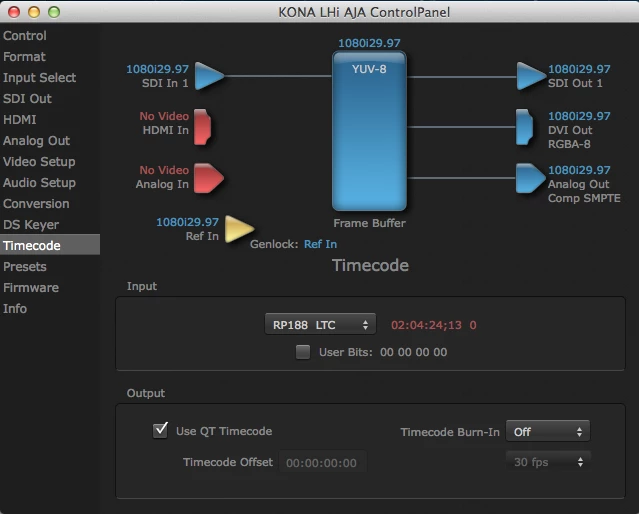Click the yellow minimize window button
This screenshot has height=514, width=639.
(x=34, y=12)
